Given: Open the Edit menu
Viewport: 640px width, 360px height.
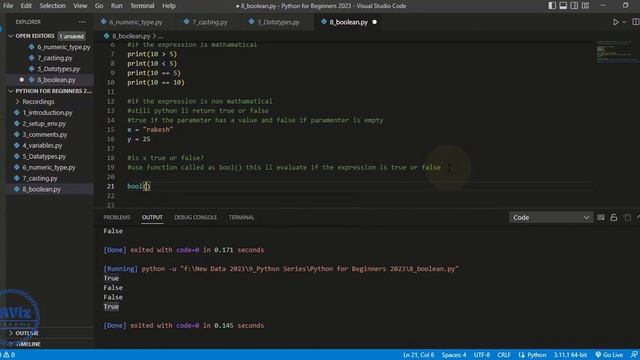Looking at the screenshot, I should tap(26, 6).
